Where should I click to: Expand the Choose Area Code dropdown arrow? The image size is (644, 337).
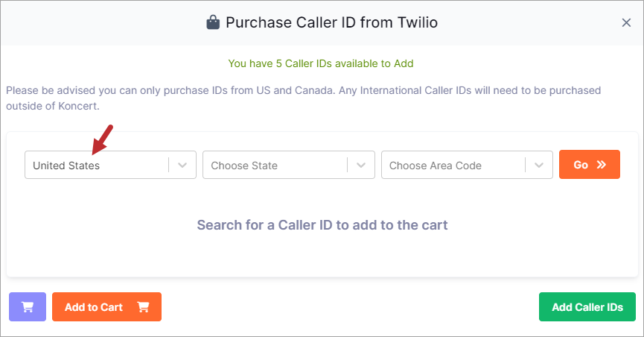(x=539, y=165)
